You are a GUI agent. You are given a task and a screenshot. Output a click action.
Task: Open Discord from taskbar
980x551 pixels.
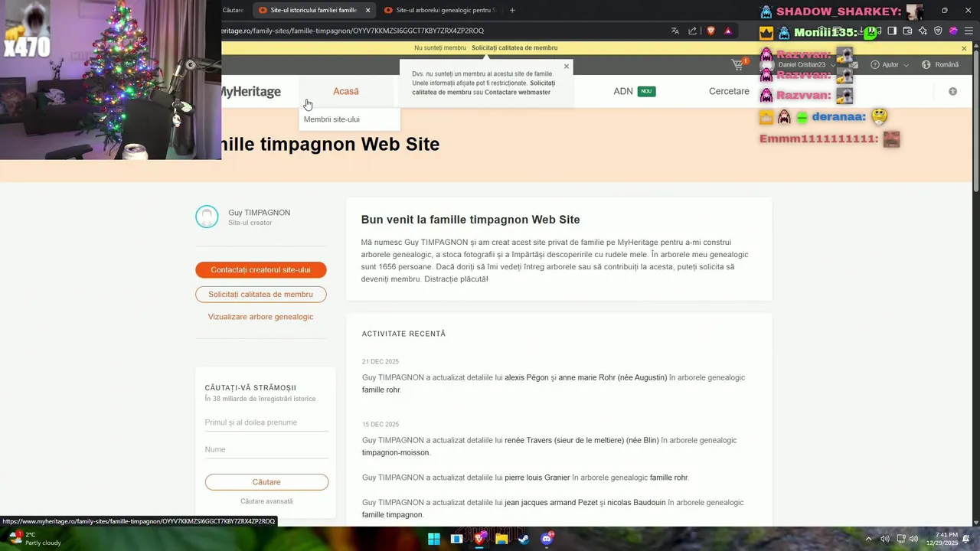(x=547, y=539)
